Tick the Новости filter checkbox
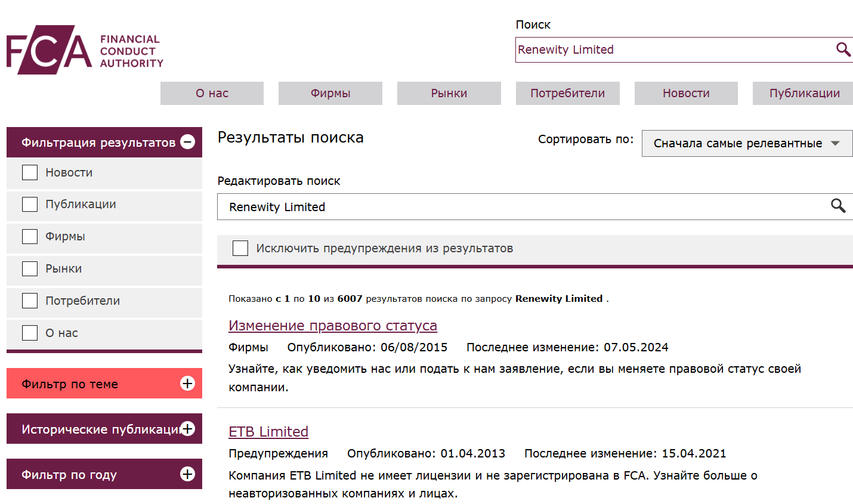 (x=30, y=172)
